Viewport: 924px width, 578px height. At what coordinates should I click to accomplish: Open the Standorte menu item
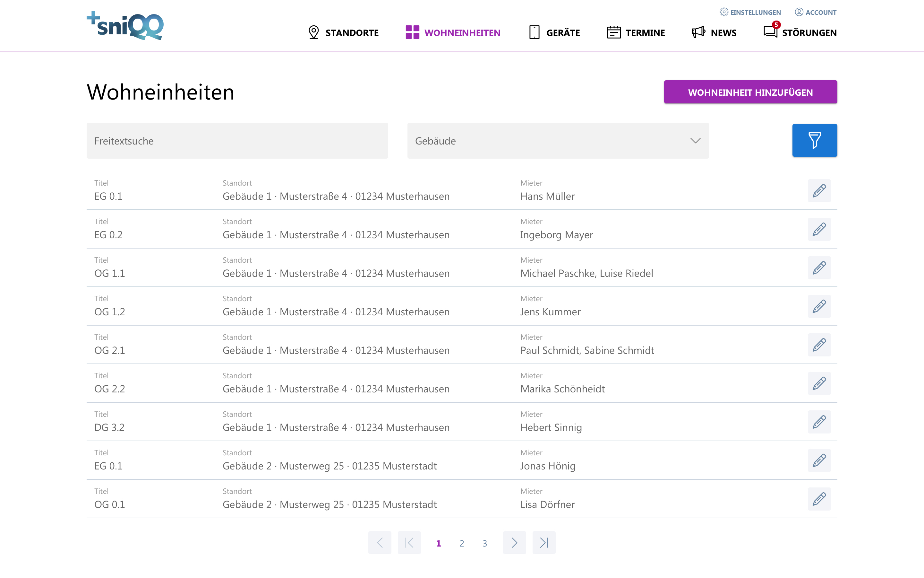click(x=343, y=32)
